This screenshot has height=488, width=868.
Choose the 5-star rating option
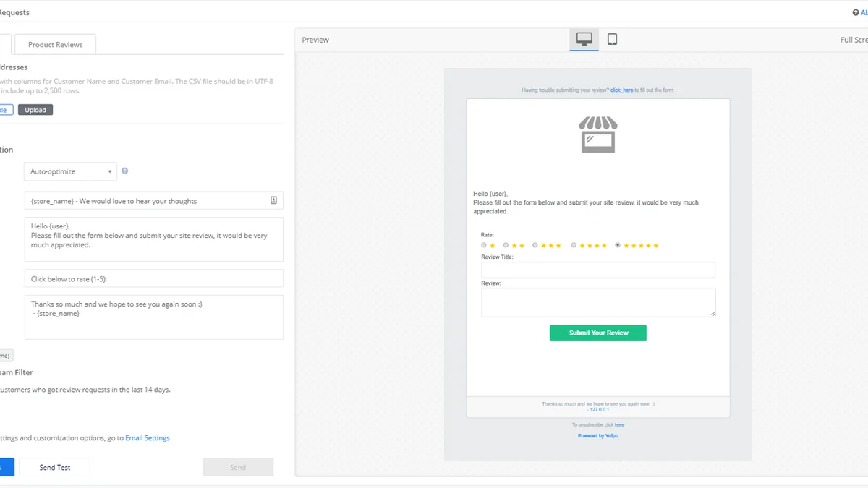pyautogui.click(x=617, y=245)
